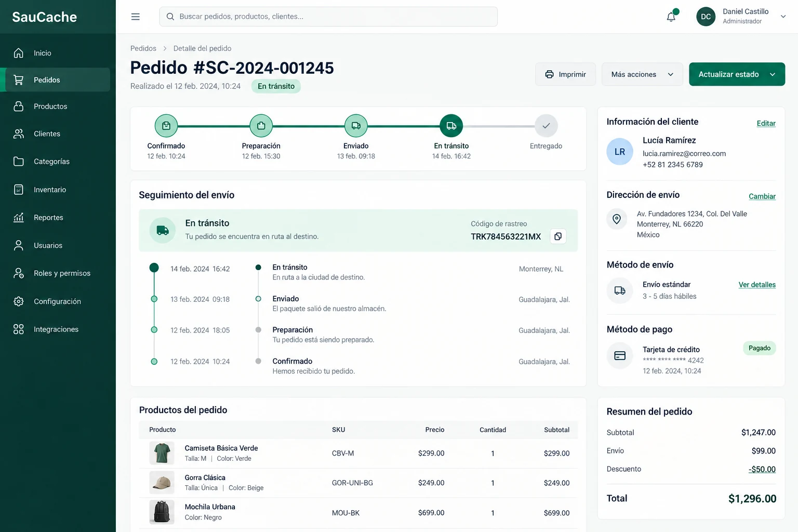Click the Envío estándar truck icon

(x=620, y=290)
